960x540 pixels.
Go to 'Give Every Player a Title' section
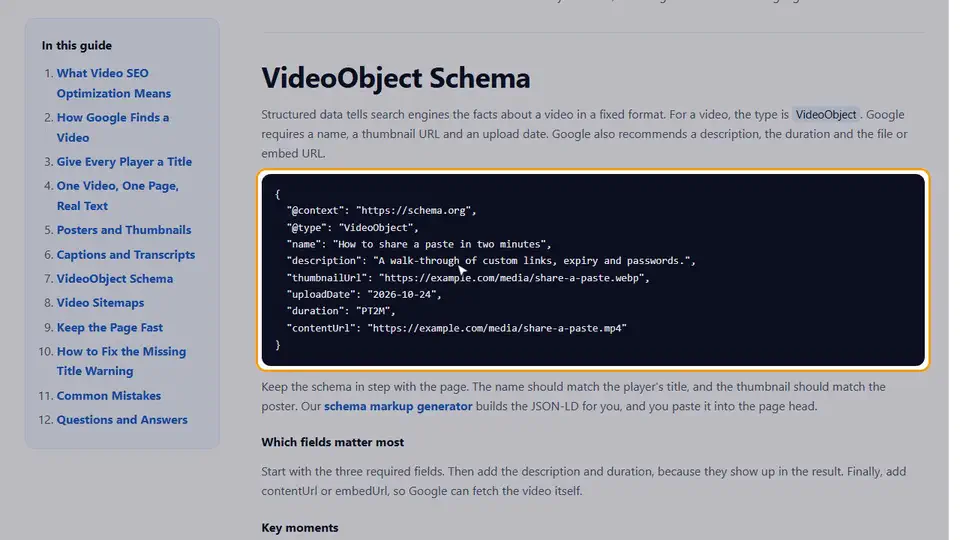click(124, 162)
